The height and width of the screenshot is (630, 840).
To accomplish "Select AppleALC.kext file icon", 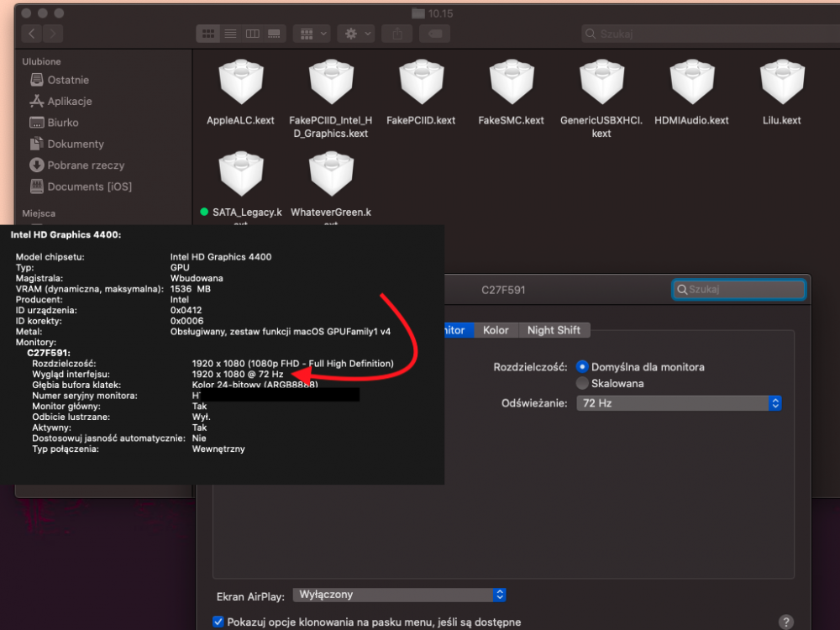I will 241,82.
